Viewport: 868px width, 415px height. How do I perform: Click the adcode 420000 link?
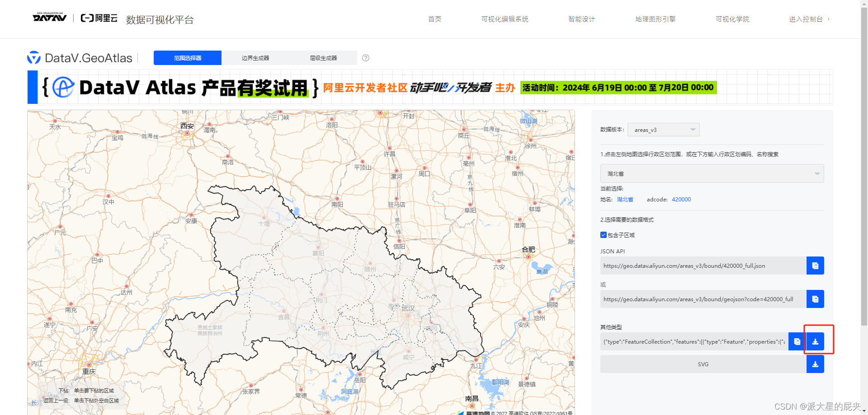681,200
